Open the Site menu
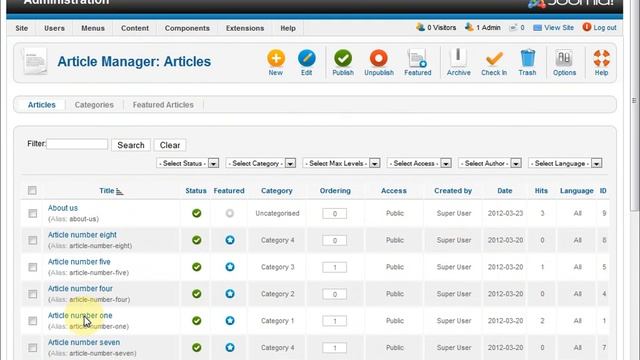The image size is (640, 360). pyautogui.click(x=22, y=28)
